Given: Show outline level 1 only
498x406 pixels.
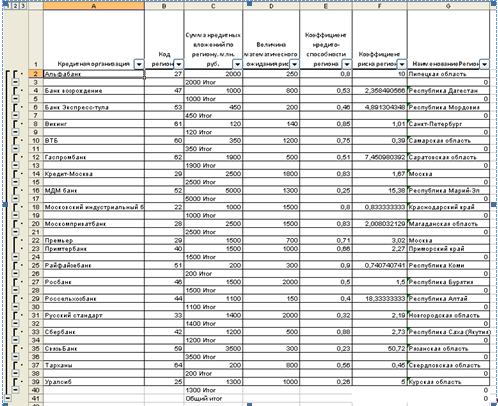Looking at the screenshot, I should pos(7,6).
